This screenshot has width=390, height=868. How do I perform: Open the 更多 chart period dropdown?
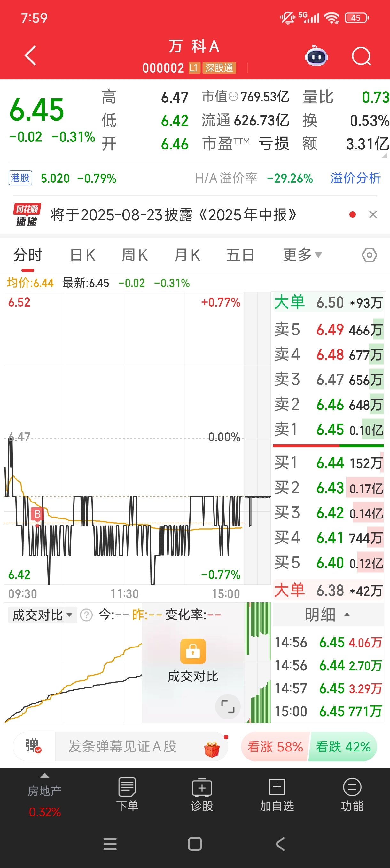302,255
